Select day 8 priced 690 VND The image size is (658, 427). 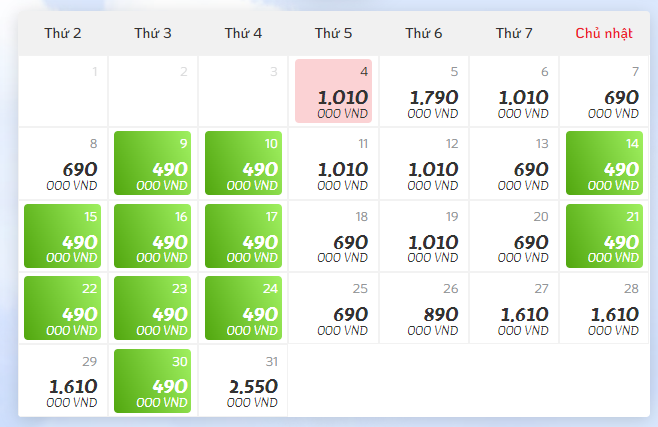point(63,163)
